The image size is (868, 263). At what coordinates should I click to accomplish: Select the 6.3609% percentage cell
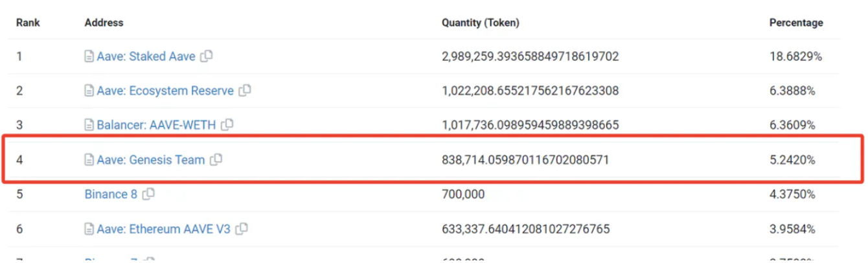click(x=793, y=125)
